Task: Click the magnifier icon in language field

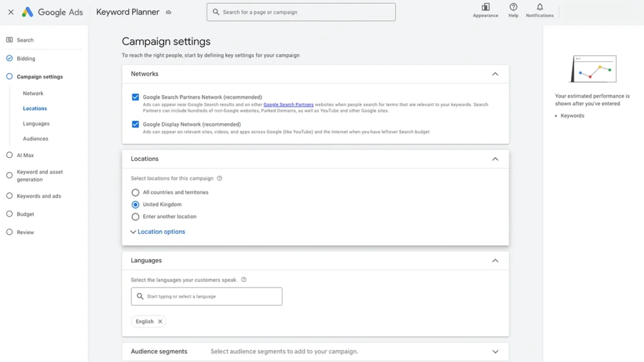Action: point(140,297)
